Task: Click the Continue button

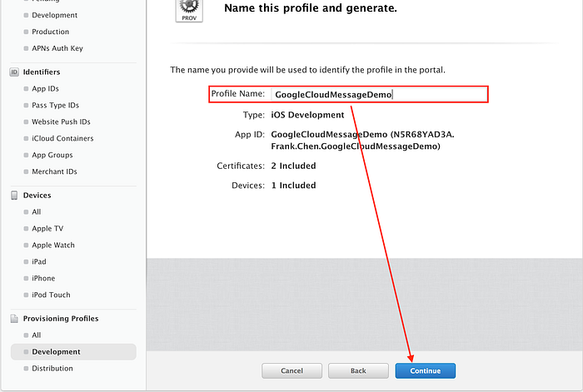Action: [426, 371]
